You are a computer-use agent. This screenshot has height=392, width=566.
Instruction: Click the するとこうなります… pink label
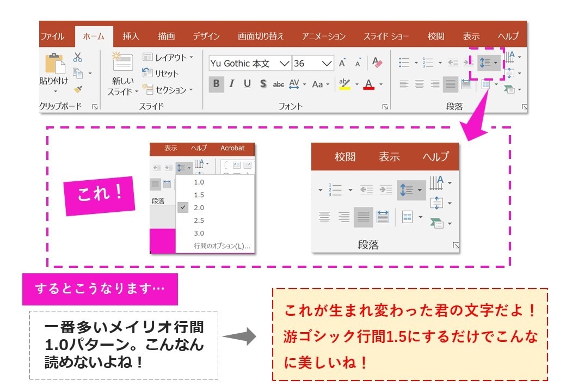(x=100, y=289)
